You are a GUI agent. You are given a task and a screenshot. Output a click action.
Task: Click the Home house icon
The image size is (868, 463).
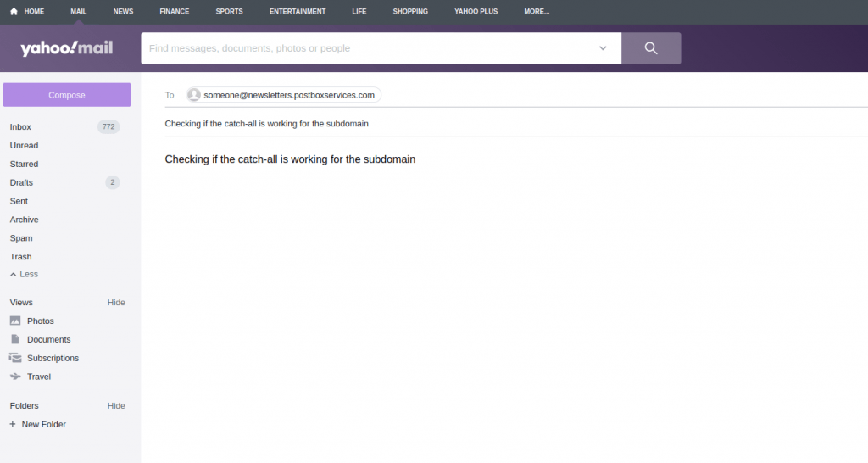pyautogui.click(x=14, y=11)
